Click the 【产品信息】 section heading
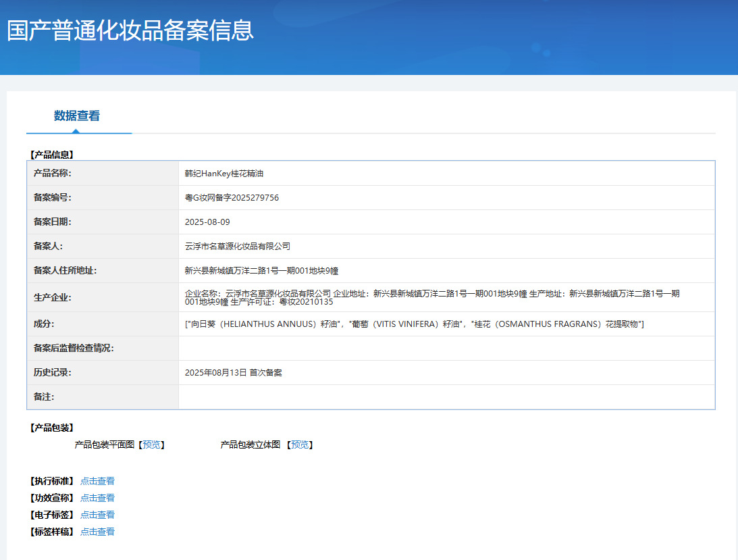Image resolution: width=738 pixels, height=560 pixels. click(52, 155)
